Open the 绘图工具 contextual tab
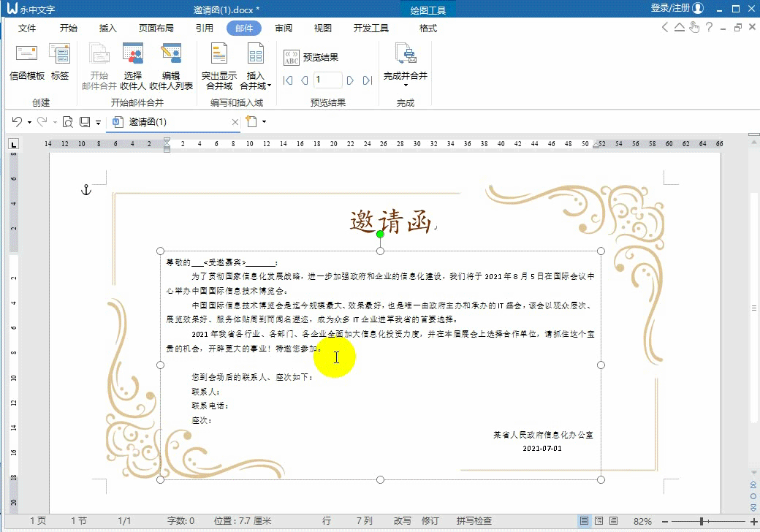760x532 pixels. click(x=428, y=10)
